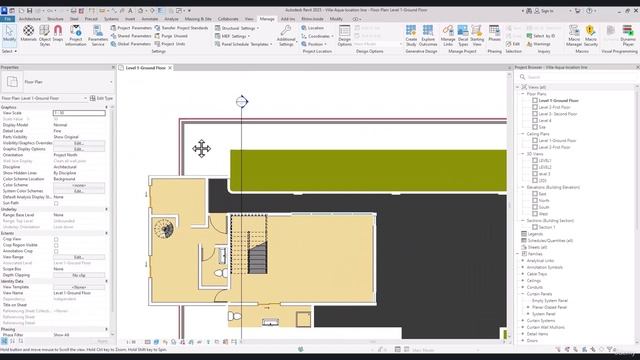Click Select by ID
The height and width of the screenshot is (360, 640).
pos(541,36)
